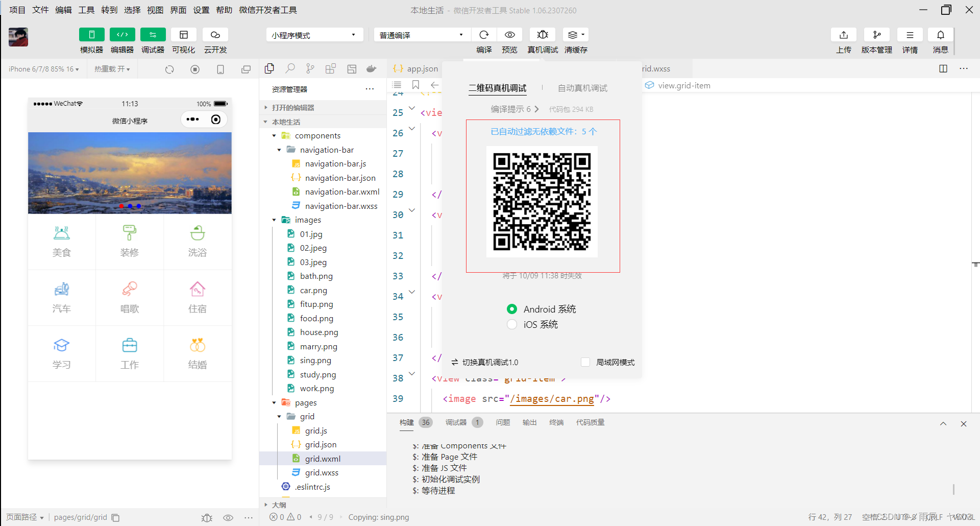Click the compile (编译) refresh icon

pos(484,35)
